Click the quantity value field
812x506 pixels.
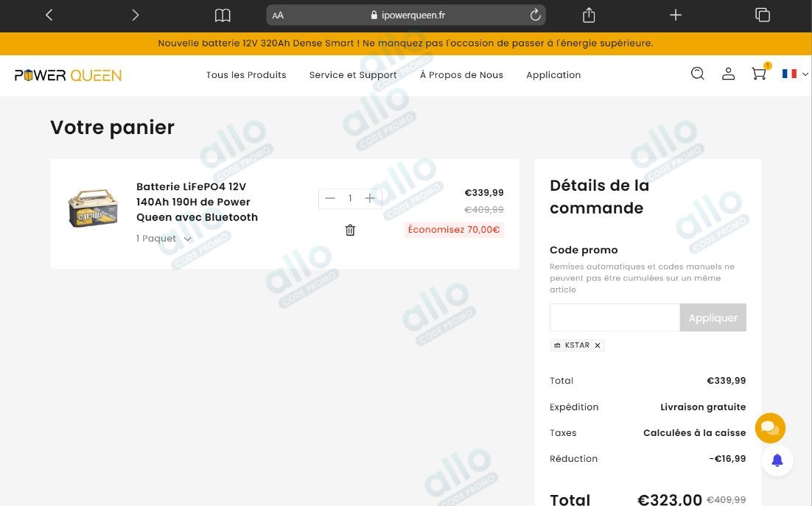coord(350,198)
